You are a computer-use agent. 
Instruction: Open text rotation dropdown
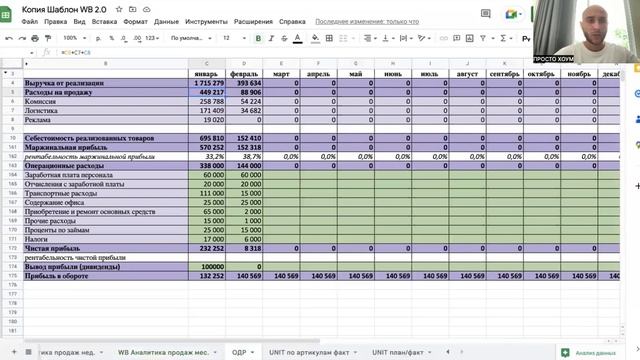(424, 38)
